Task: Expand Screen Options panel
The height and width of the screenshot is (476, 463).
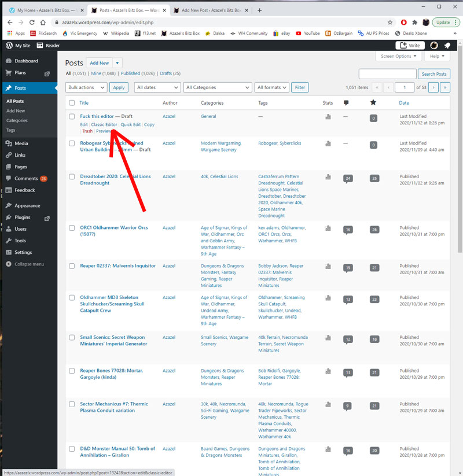Action: [x=398, y=56]
